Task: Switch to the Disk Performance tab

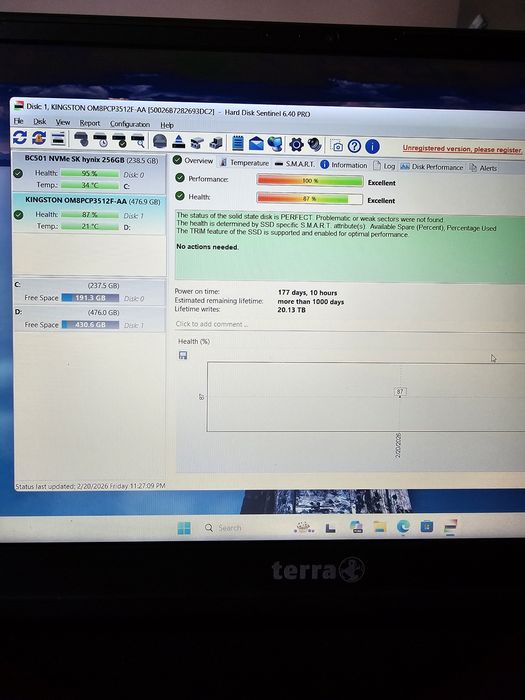Action: pyautogui.click(x=432, y=167)
